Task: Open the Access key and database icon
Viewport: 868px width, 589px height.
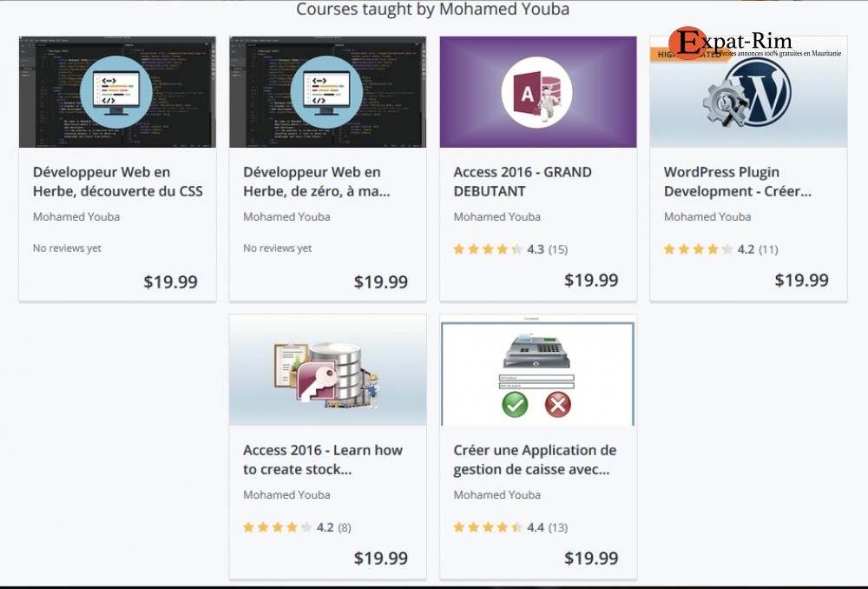Action: (x=326, y=372)
